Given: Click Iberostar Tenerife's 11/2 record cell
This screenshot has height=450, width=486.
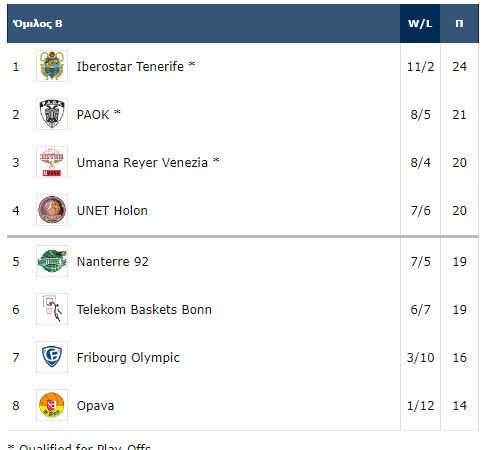Looking at the screenshot, I should tap(420, 67).
